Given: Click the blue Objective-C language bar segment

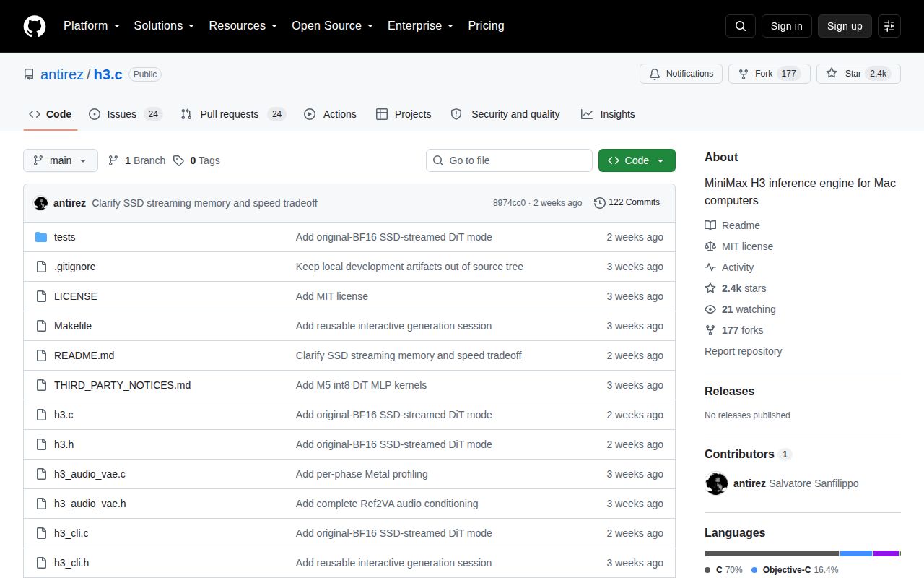Looking at the screenshot, I should tap(856, 553).
